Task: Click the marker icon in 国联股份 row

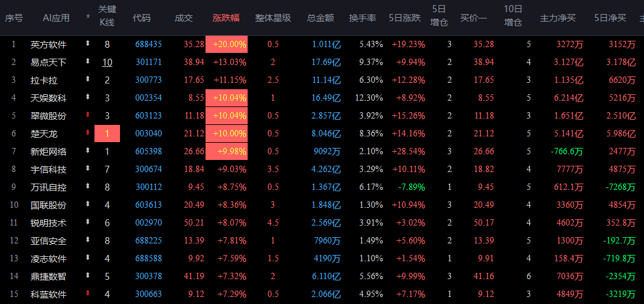Action: pyautogui.click(x=87, y=204)
